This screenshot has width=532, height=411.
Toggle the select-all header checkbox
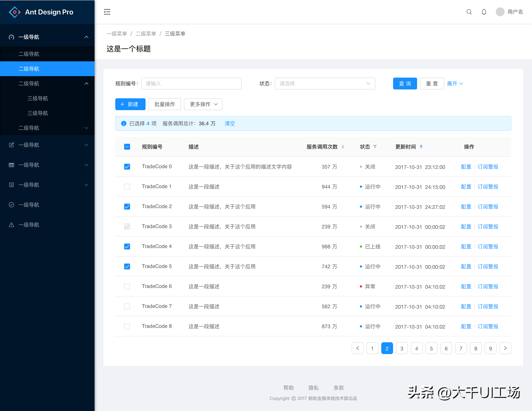click(127, 147)
